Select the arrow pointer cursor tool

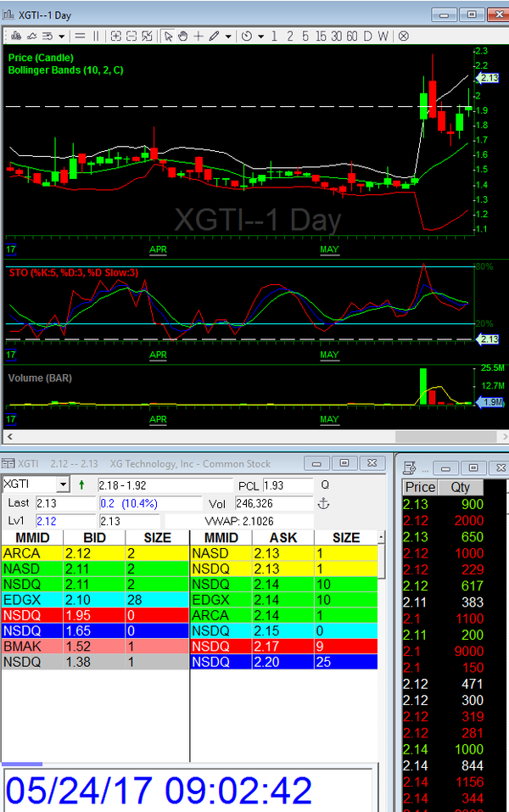point(169,36)
